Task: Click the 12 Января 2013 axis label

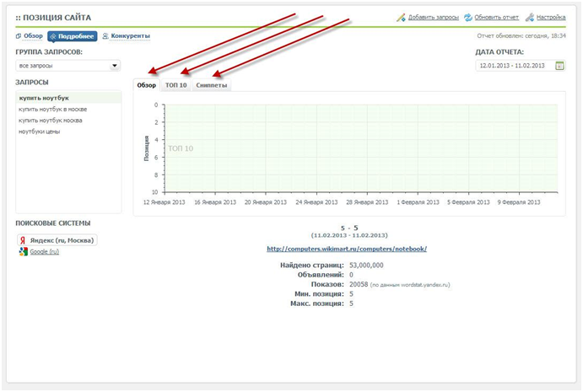Action: point(164,202)
